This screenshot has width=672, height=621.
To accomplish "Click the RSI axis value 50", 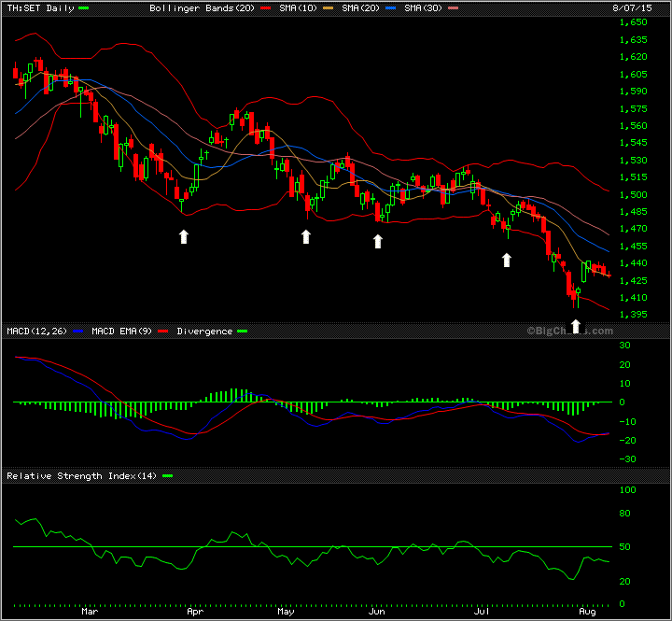I will tap(624, 547).
